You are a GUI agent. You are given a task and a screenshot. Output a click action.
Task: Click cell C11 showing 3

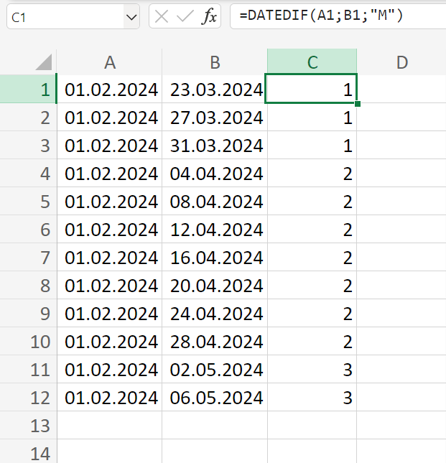(312, 369)
